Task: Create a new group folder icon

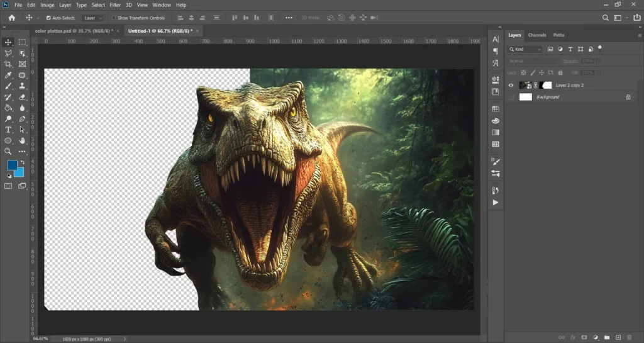Action: [607, 337]
